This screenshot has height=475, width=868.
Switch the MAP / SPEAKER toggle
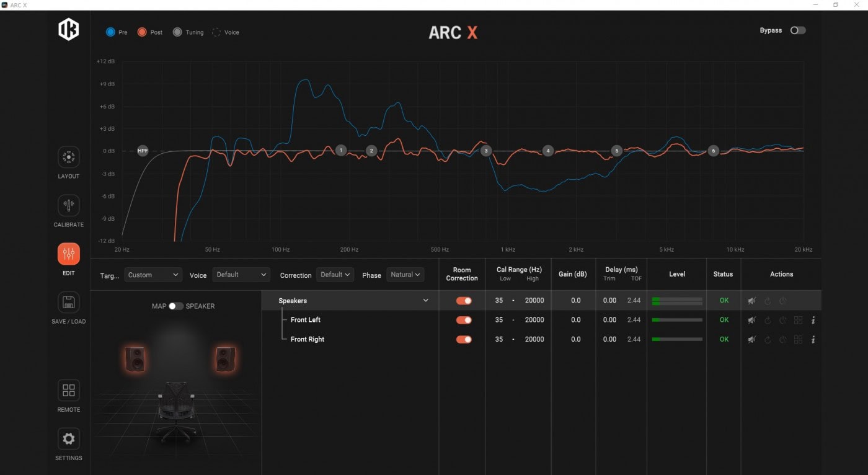[x=176, y=306]
